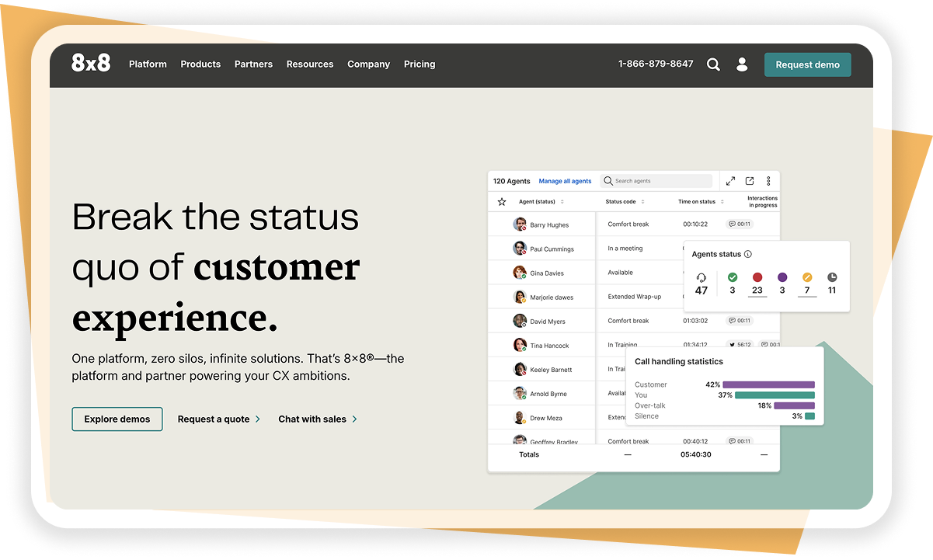
Task: Click David Myers' avatar
Action: [520, 321]
